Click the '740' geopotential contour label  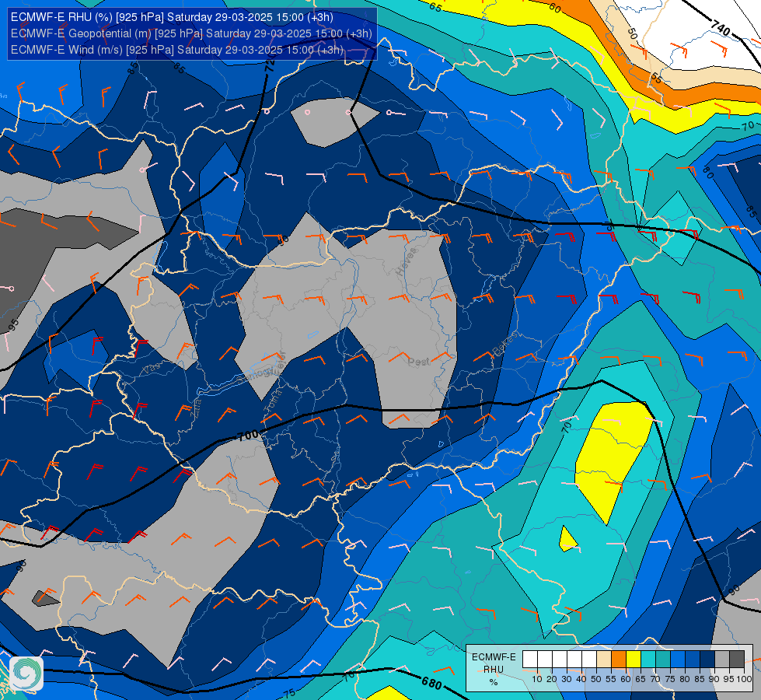(x=721, y=28)
